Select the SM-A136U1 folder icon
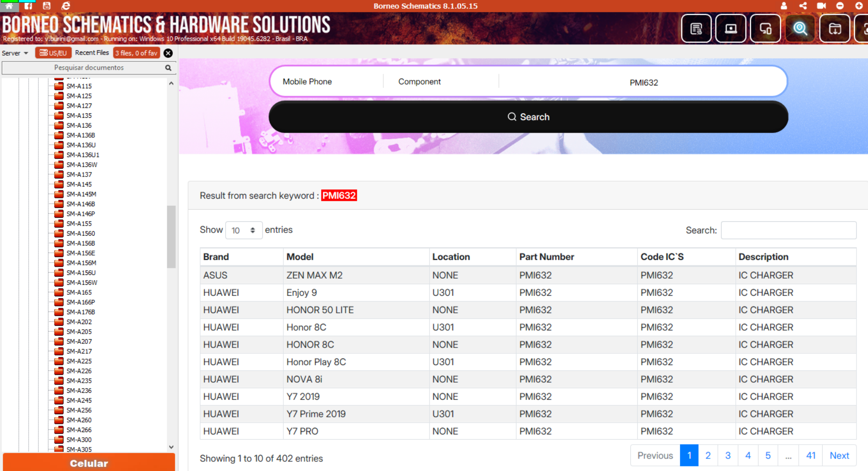Viewport: 868px width, 471px height. (59, 155)
